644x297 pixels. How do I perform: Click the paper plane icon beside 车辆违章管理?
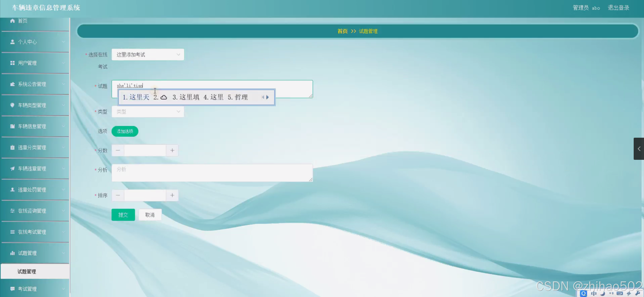tap(12, 169)
